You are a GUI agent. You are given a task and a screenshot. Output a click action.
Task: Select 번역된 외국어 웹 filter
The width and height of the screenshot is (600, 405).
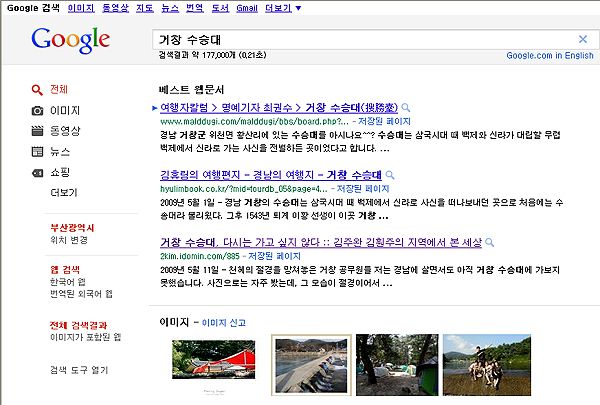click(81, 294)
